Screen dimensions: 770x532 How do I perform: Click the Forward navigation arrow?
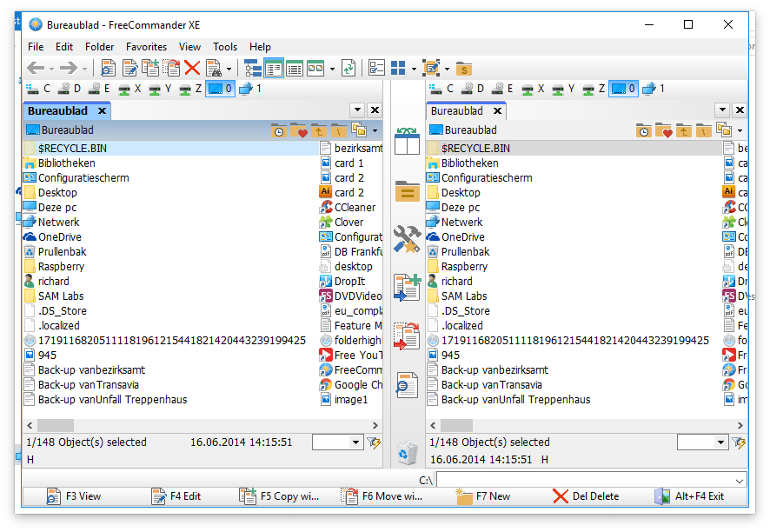69,69
